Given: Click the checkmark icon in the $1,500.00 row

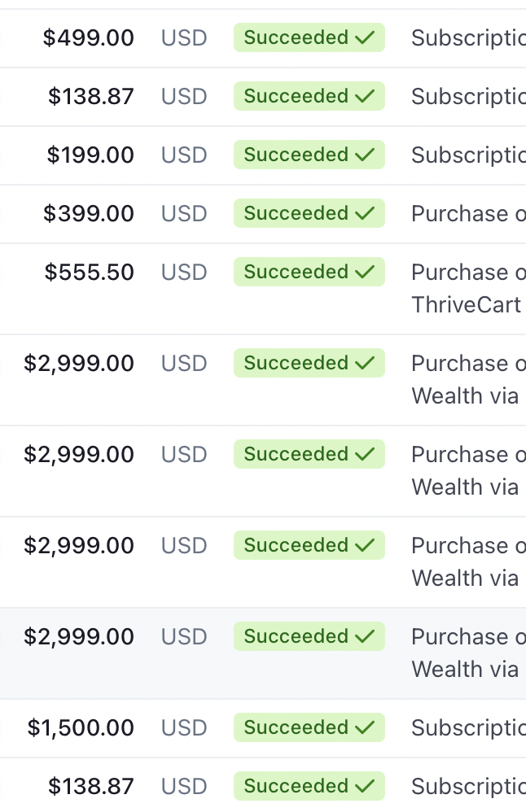Looking at the screenshot, I should [365, 727].
